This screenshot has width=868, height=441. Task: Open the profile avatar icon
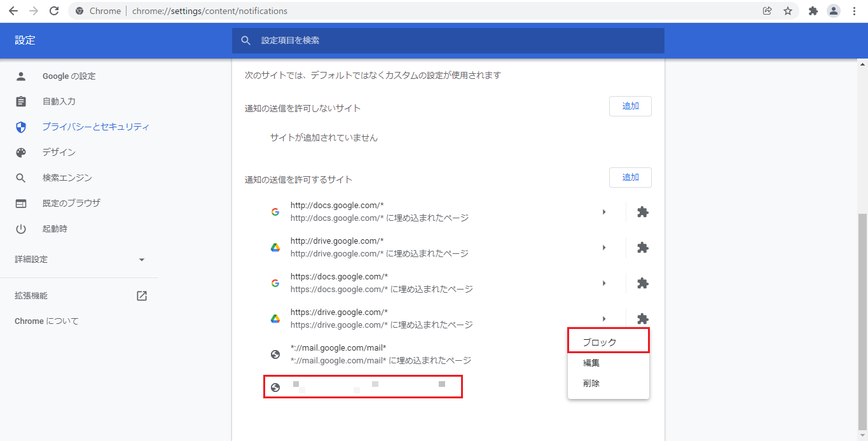coord(833,11)
